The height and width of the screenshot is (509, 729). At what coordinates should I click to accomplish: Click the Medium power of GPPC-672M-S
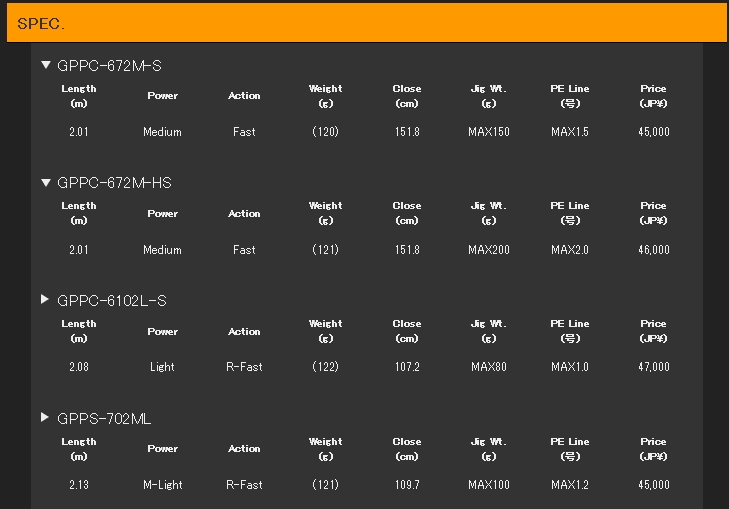(x=162, y=132)
